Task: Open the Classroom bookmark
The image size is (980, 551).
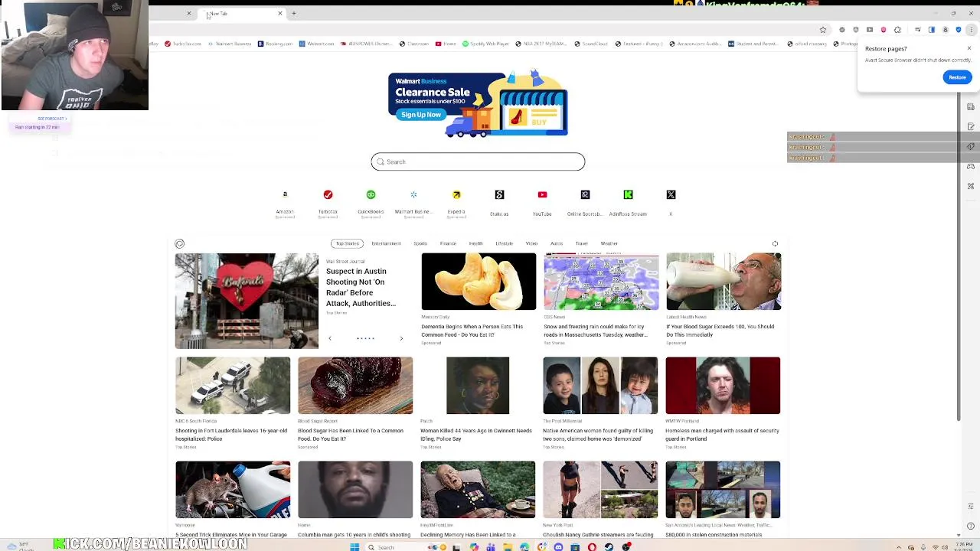Action: (414, 44)
